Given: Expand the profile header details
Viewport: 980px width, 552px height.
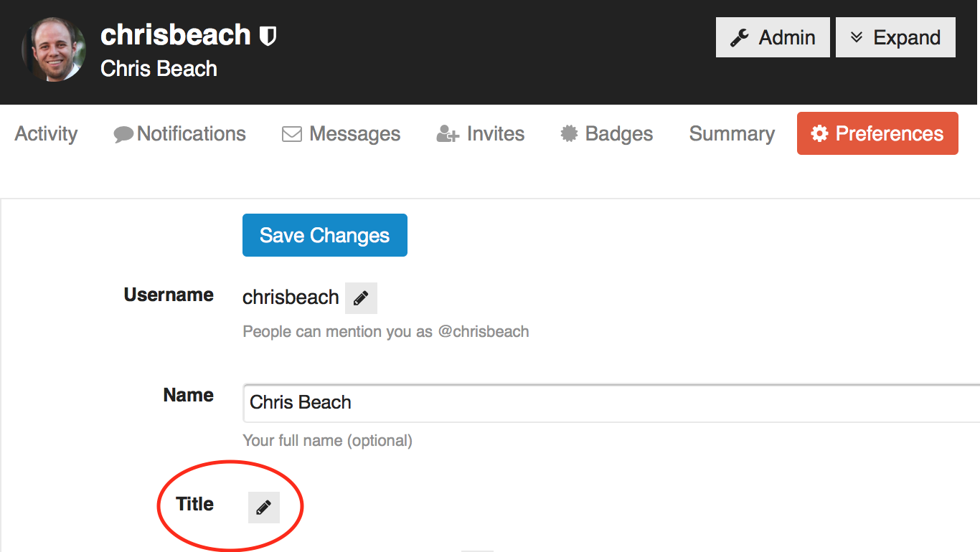Looking at the screenshot, I should coord(895,38).
